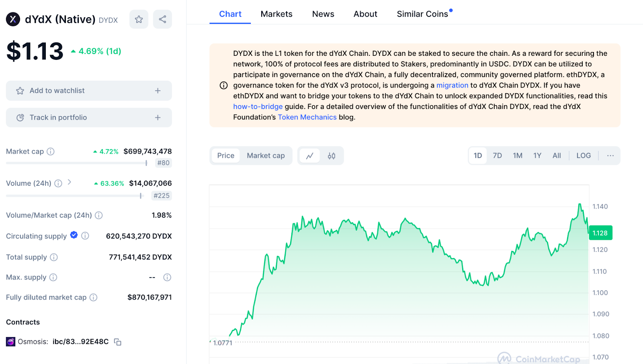Switch to the News tab
643x364 pixels.
[x=323, y=14]
